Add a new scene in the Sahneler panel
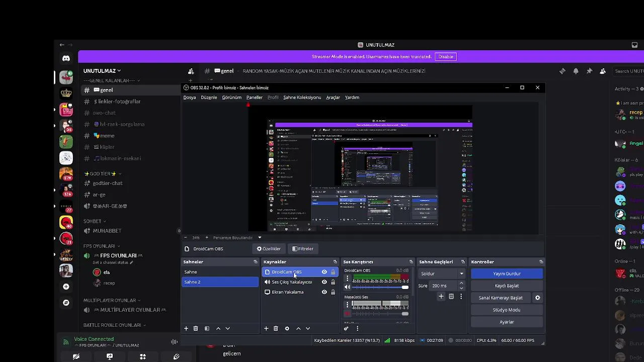Image resolution: width=644 pixels, height=362 pixels. [x=186, y=328]
